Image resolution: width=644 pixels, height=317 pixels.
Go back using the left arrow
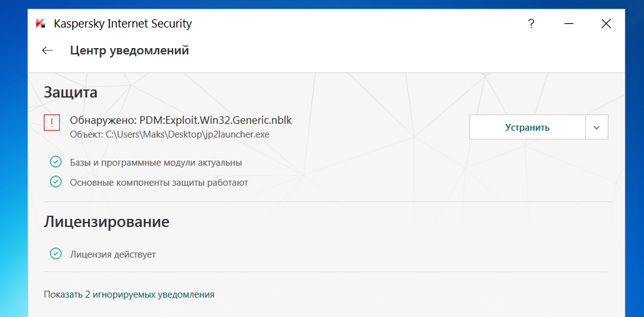click(x=47, y=51)
